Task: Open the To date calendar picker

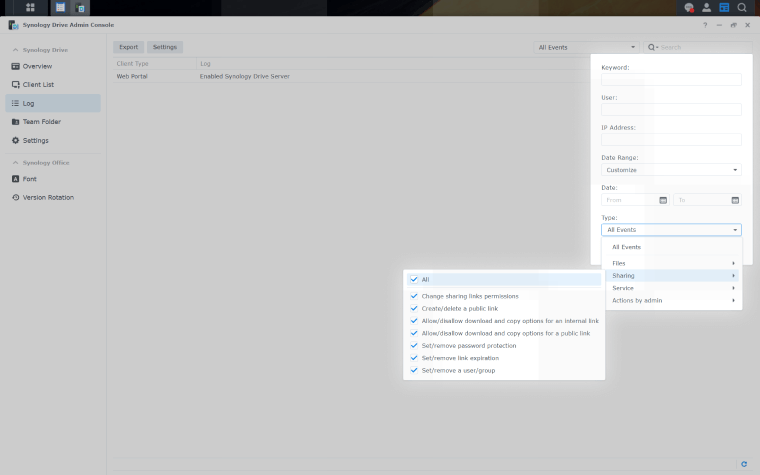Action: (x=735, y=200)
